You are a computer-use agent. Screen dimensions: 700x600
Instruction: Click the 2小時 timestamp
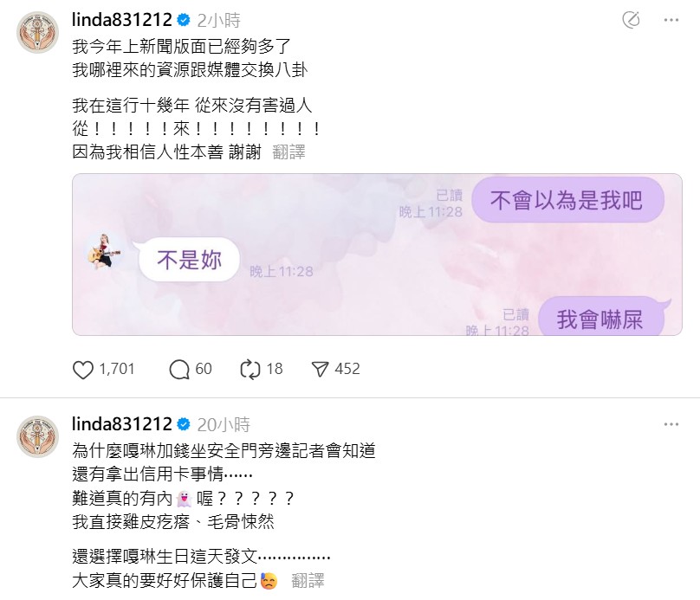[x=218, y=21]
